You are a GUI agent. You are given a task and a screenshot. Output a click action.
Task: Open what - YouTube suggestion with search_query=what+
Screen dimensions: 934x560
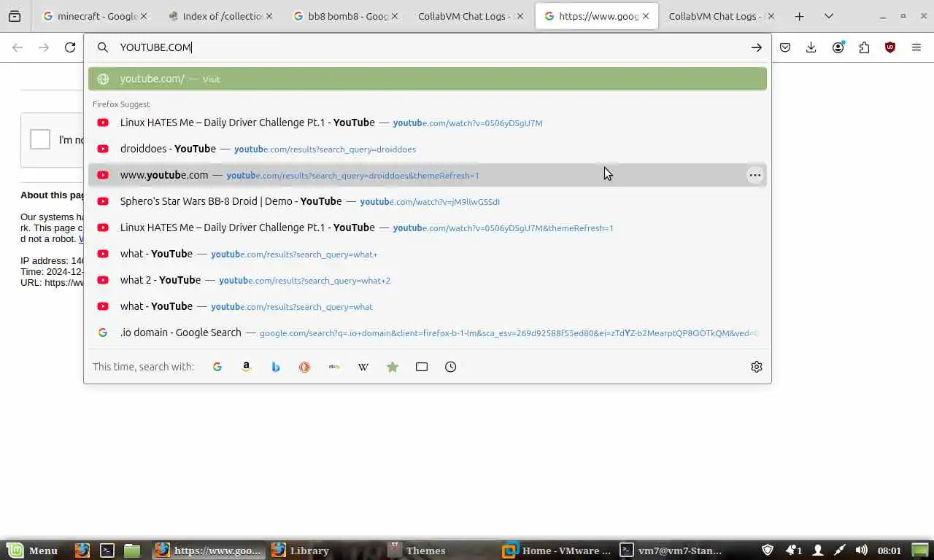tap(428, 254)
